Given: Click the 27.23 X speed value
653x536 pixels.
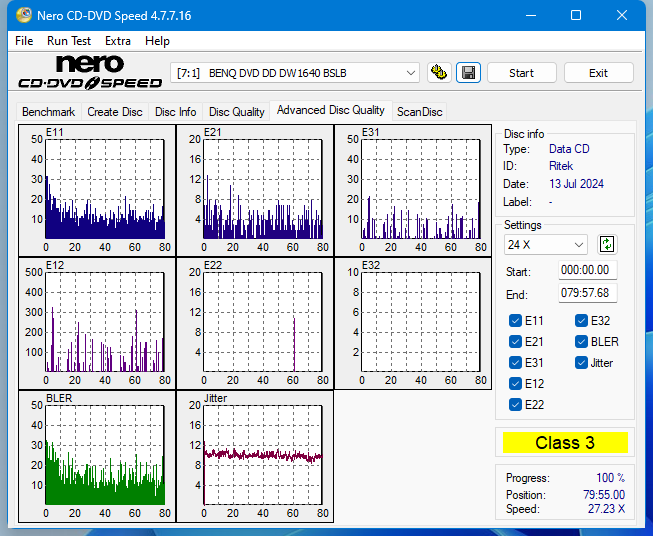Looking at the screenshot, I should tap(606, 509).
